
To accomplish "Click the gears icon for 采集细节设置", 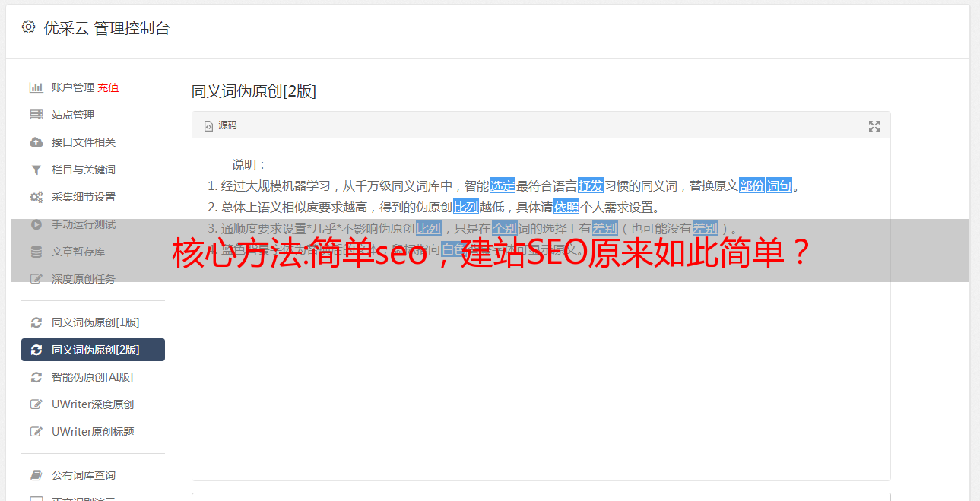I will 36,197.
